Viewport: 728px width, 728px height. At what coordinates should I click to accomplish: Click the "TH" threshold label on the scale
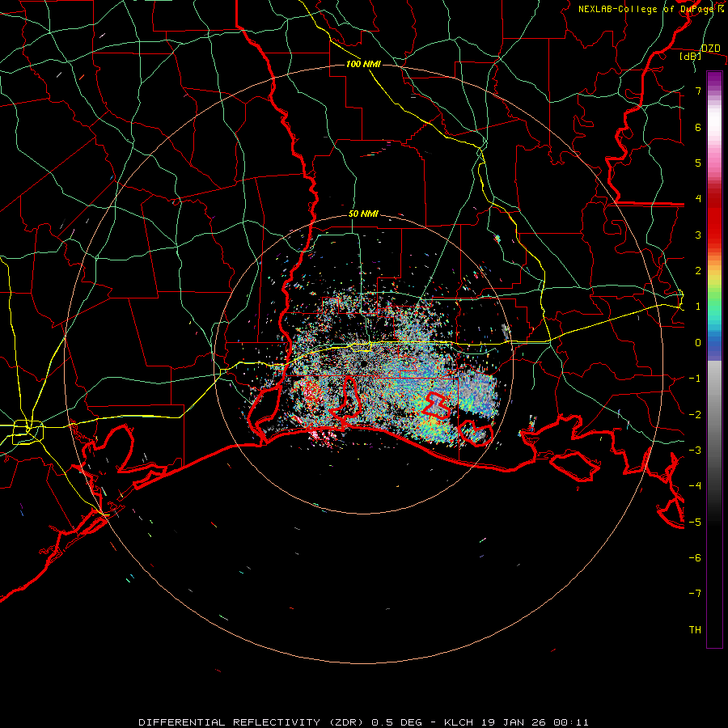coord(695,630)
